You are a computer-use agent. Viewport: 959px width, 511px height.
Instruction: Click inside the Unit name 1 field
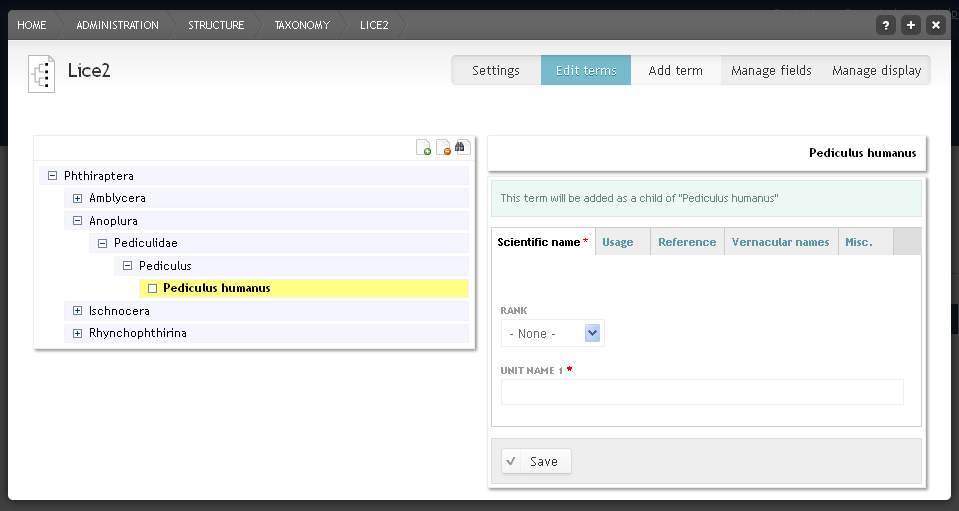702,392
